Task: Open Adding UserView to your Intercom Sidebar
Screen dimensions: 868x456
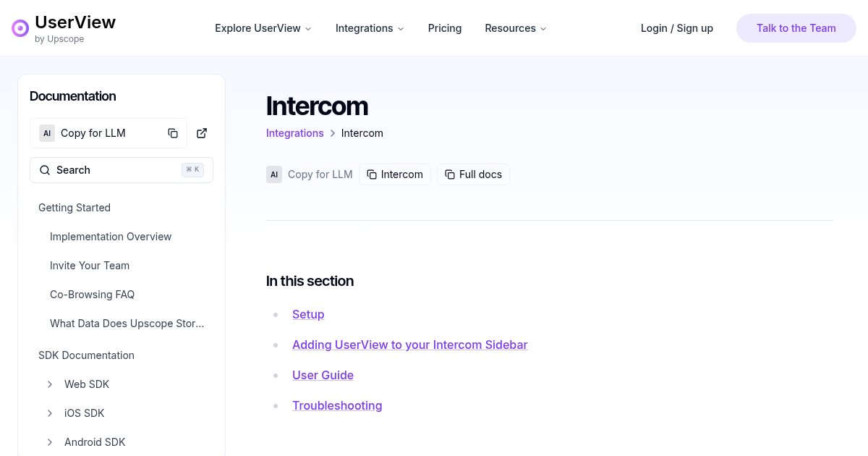Action: [x=410, y=345]
